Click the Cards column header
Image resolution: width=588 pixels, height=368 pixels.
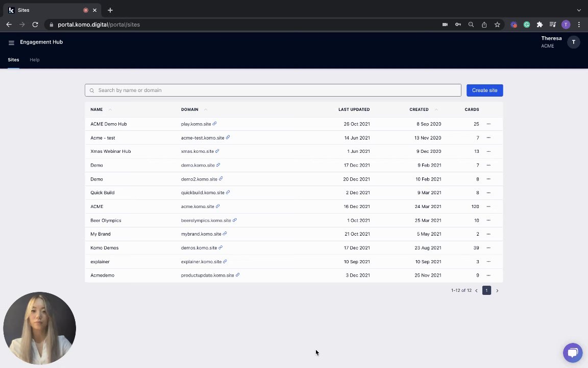(472, 109)
